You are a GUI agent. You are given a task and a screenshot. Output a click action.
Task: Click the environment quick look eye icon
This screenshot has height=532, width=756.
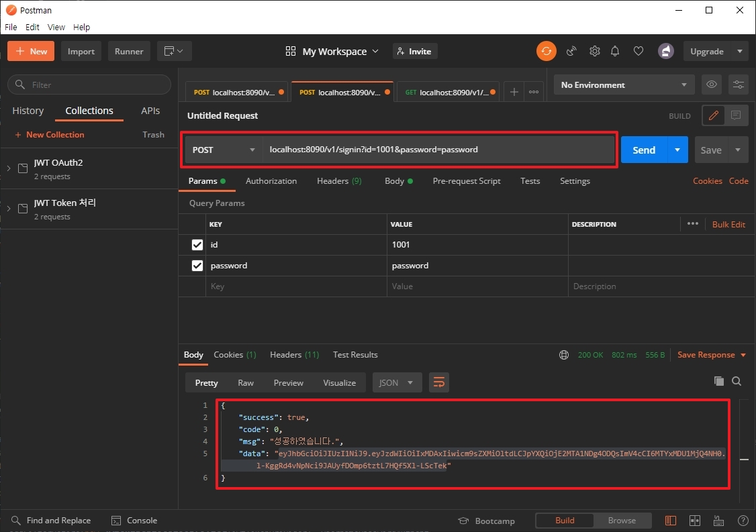coord(712,85)
